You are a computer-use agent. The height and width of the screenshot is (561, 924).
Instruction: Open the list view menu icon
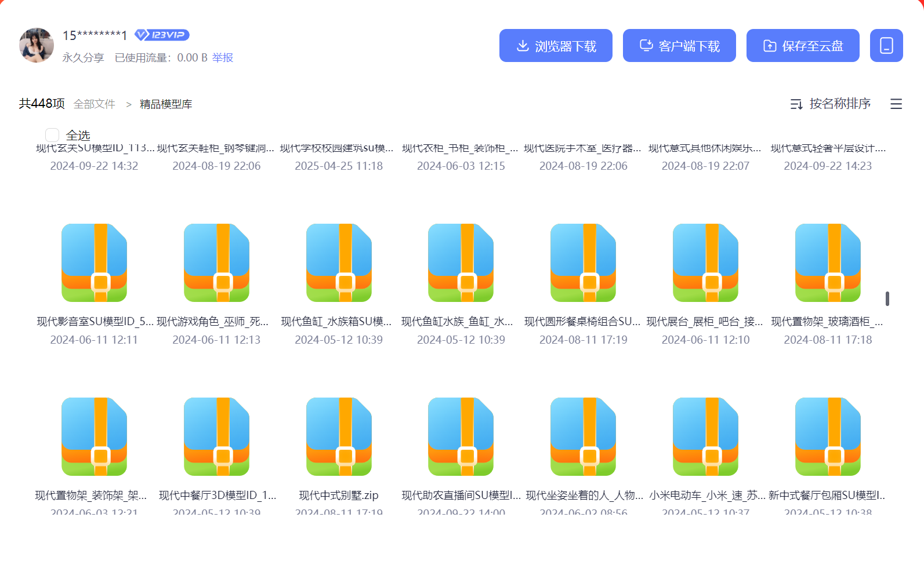coord(896,104)
